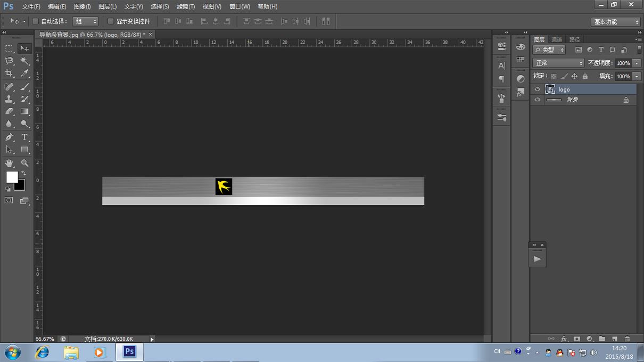The height and width of the screenshot is (362, 644).
Task: Open the Brush Presets panel icon
Action: tap(501, 118)
